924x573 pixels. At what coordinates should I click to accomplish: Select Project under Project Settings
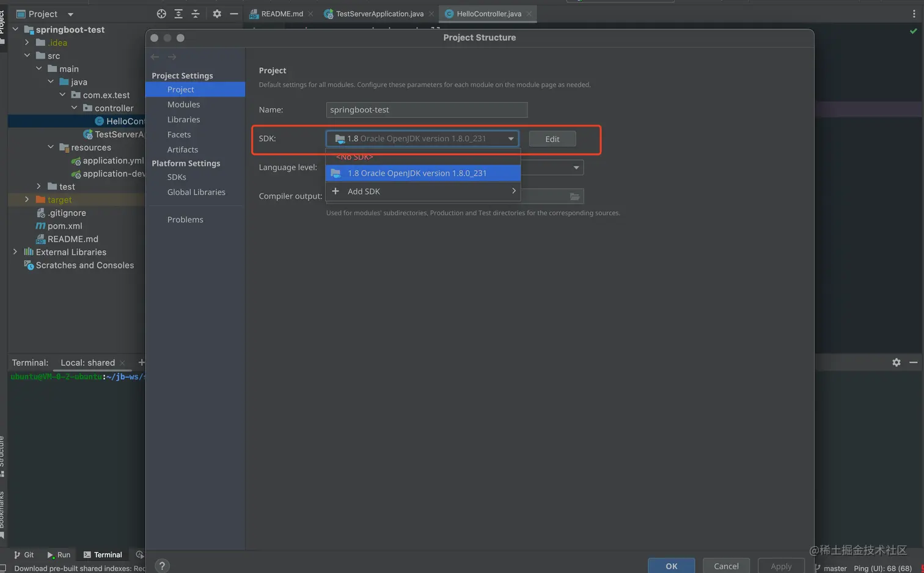[x=196, y=89]
